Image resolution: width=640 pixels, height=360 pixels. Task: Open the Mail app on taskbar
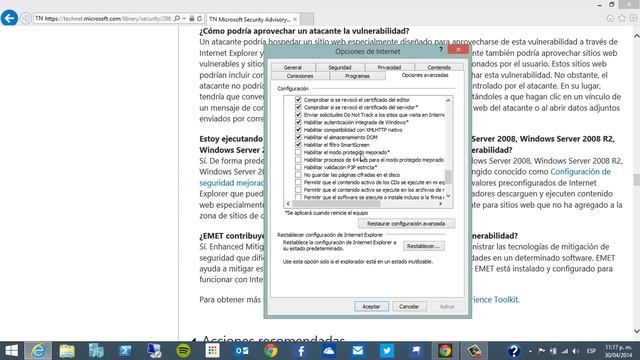[358, 351]
